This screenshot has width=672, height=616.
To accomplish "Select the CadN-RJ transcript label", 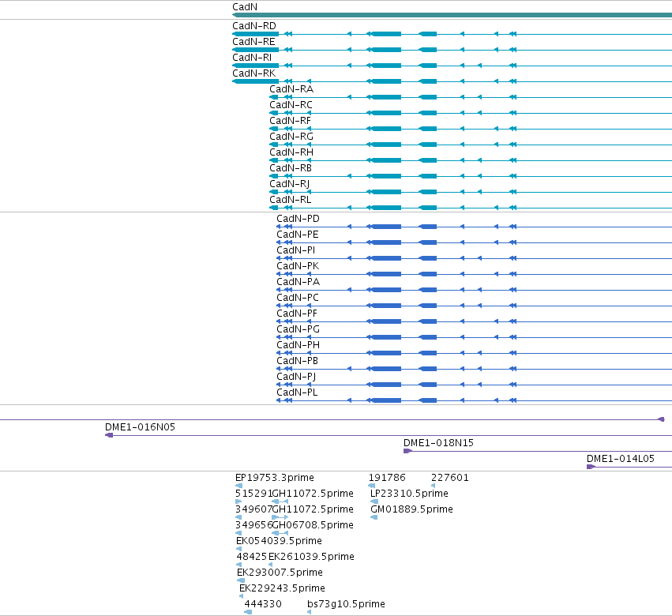I will [290, 184].
